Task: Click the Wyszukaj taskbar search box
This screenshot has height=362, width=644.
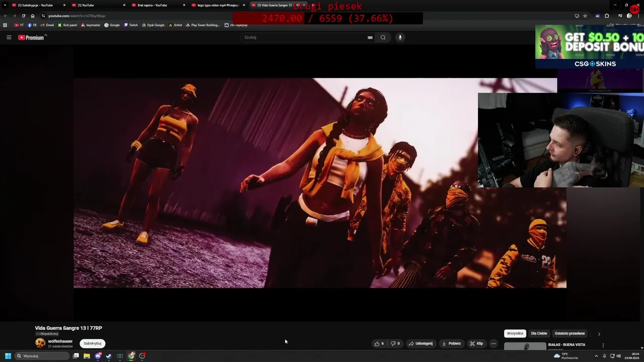Action: [x=42, y=356]
